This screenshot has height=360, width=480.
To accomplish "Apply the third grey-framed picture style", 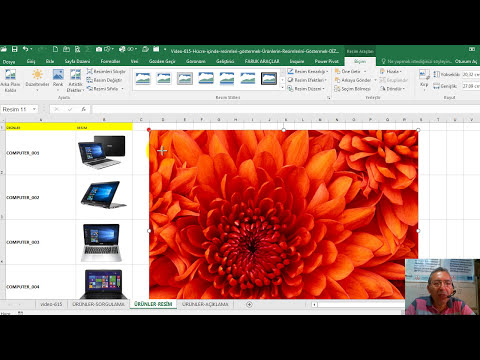I will click(x=185, y=78).
